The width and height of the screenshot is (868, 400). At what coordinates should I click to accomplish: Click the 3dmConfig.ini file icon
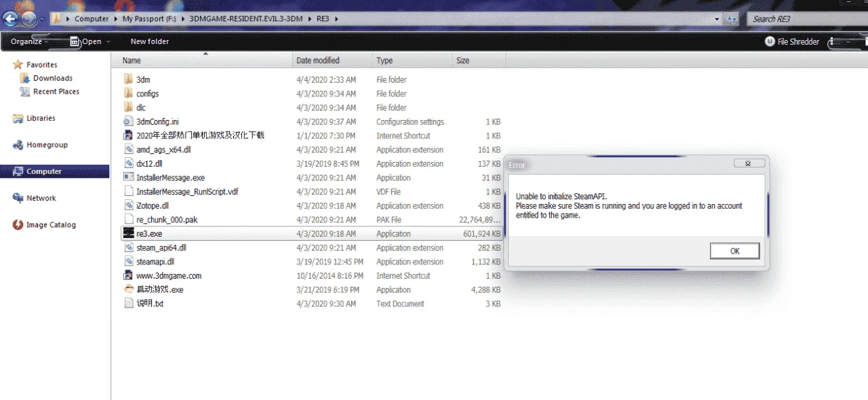tap(129, 121)
